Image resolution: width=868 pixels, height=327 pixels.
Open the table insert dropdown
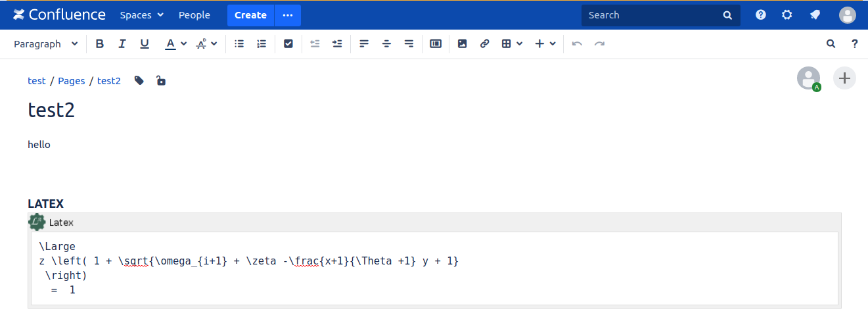(512, 43)
